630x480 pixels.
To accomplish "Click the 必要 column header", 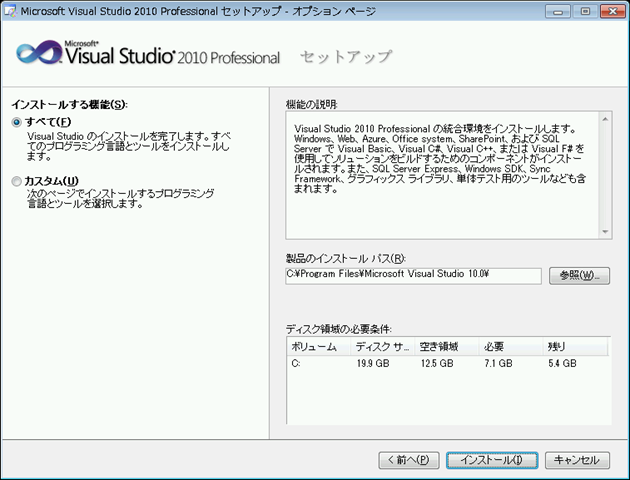I will [x=510, y=346].
